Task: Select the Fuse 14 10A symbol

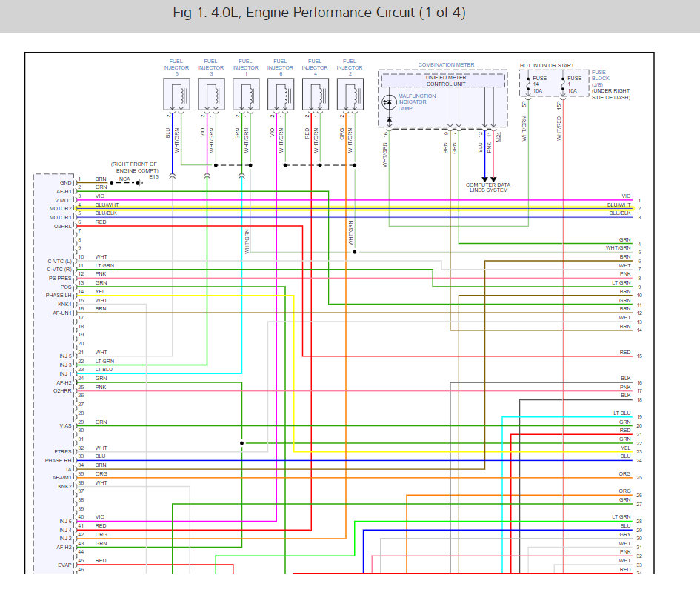Action: tap(528, 83)
